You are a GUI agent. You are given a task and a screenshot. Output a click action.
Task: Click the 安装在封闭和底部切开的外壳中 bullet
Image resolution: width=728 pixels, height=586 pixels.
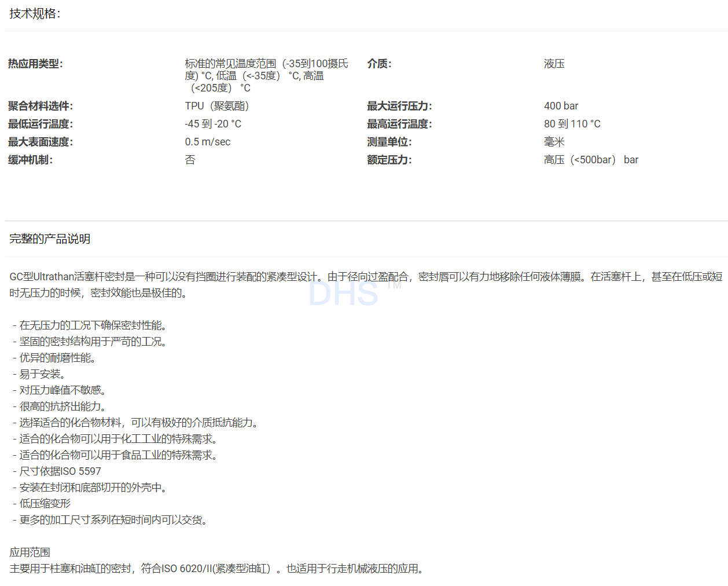(90, 488)
